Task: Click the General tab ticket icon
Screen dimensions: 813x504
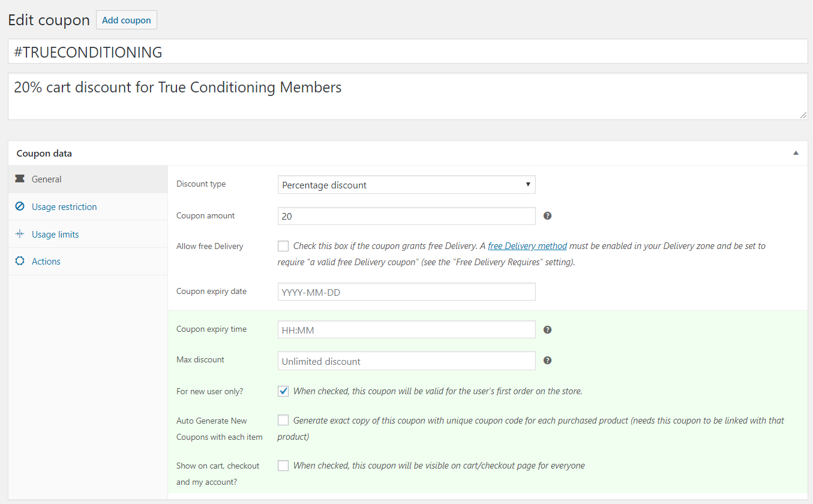Action: click(x=20, y=179)
